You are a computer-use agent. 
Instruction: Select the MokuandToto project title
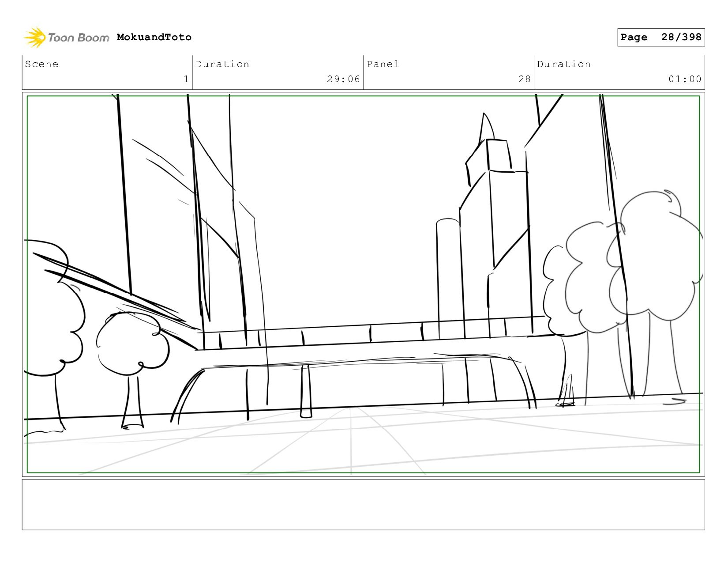(x=154, y=37)
